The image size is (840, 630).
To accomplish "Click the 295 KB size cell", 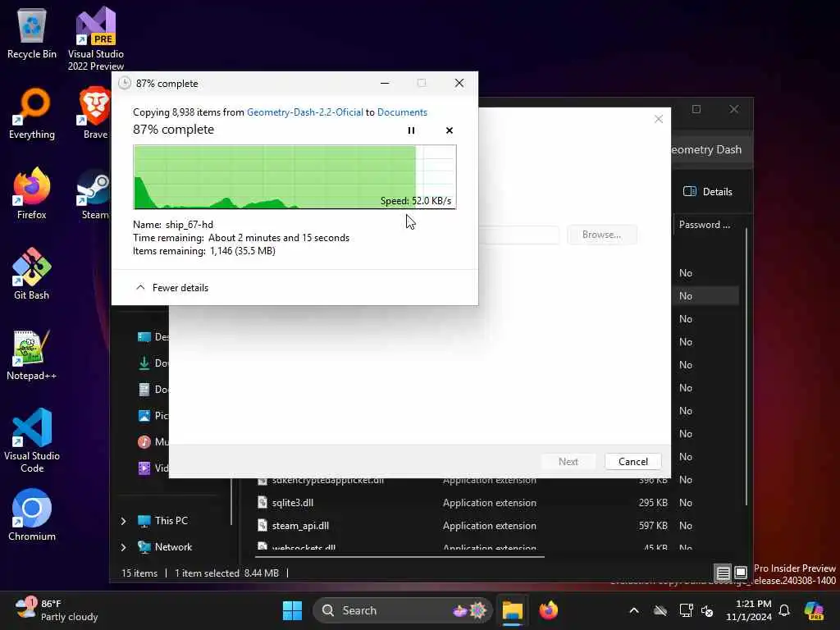I will [x=653, y=503].
